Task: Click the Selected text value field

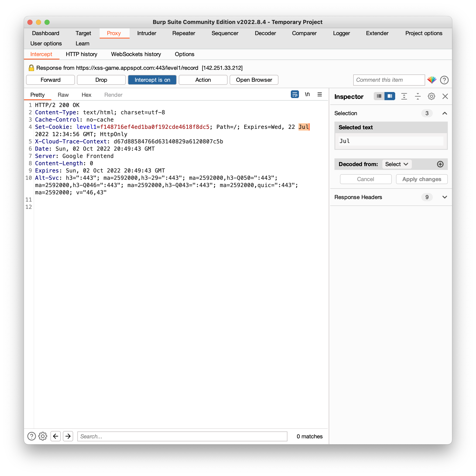Action: (x=391, y=141)
